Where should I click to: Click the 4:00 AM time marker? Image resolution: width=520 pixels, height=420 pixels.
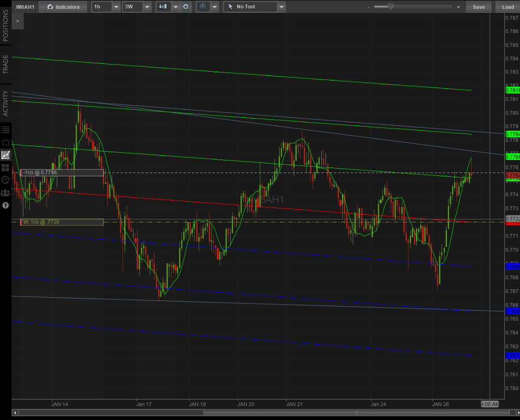coord(490,404)
